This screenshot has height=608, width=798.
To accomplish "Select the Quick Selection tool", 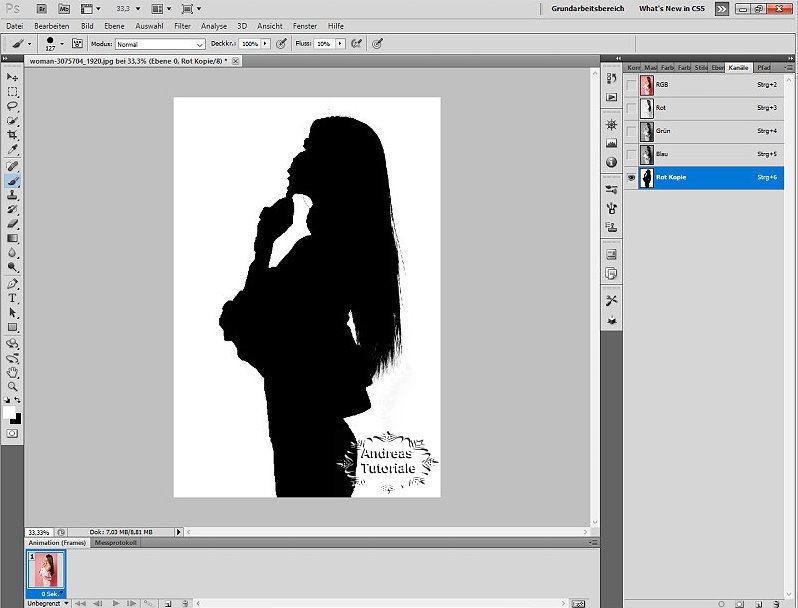I will (x=12, y=121).
